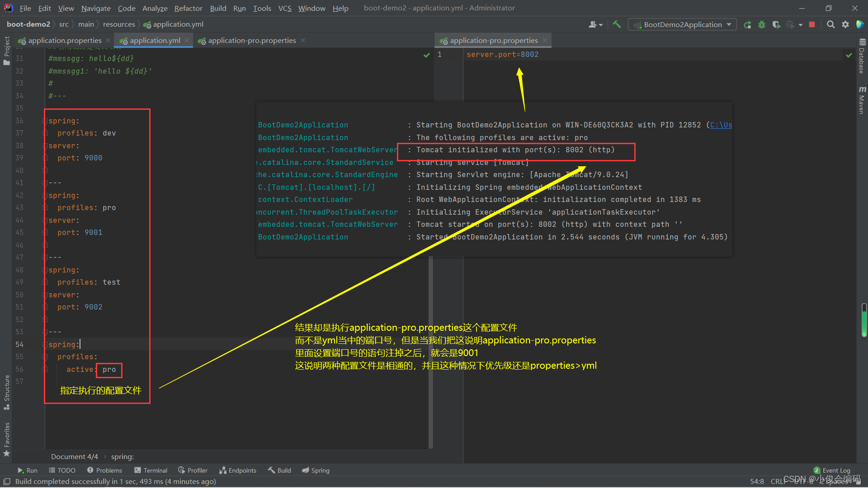Open the user account dropdown arrow

point(600,24)
